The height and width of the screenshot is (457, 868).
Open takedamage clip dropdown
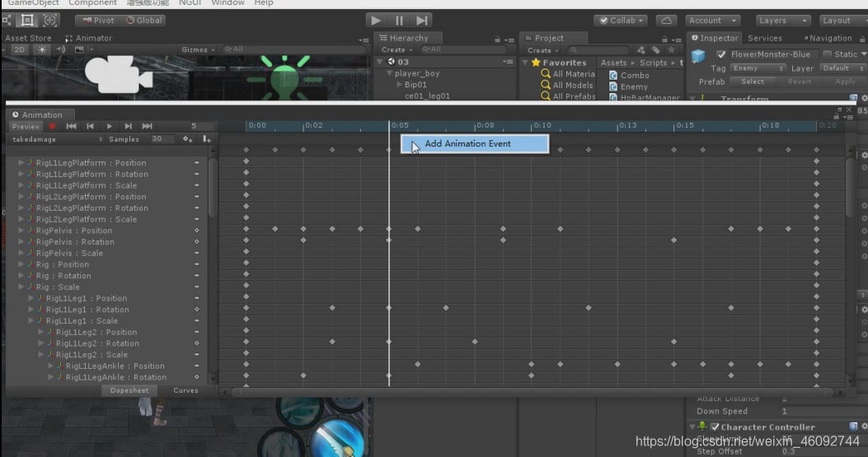(56, 139)
